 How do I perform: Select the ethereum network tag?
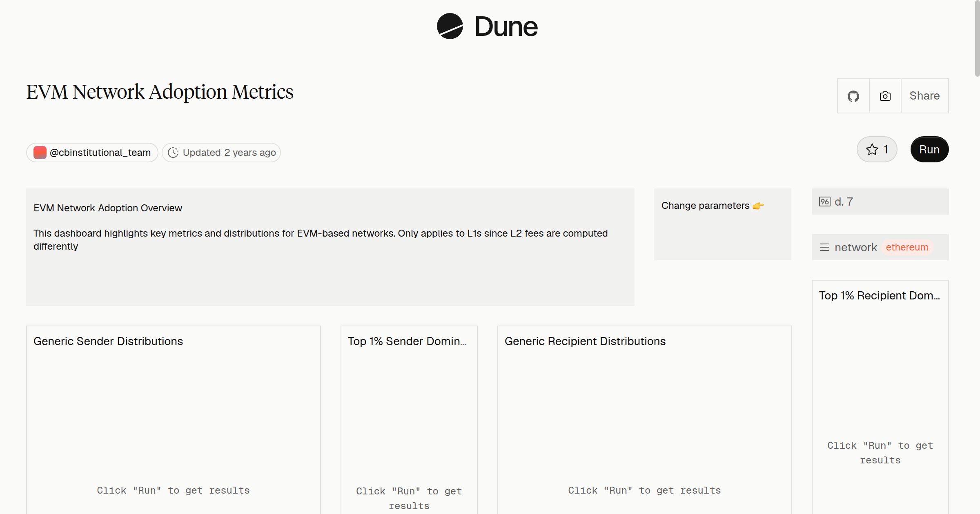click(x=907, y=247)
